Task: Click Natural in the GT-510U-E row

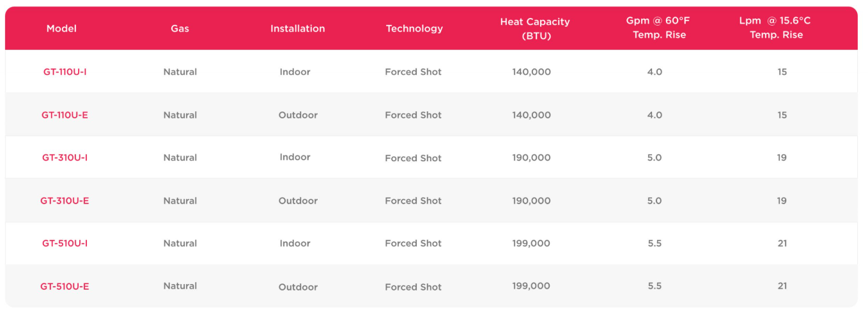Action: [x=180, y=286]
